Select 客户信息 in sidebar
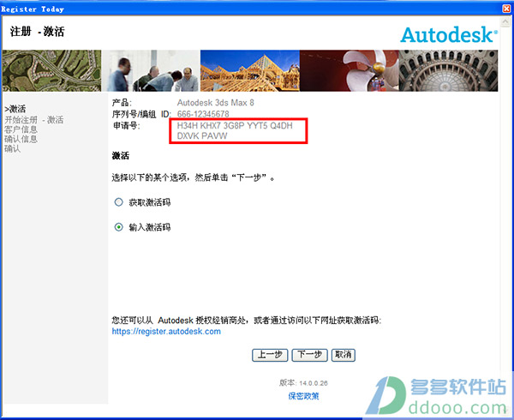Viewport: 514px width, 420px height. [x=21, y=129]
